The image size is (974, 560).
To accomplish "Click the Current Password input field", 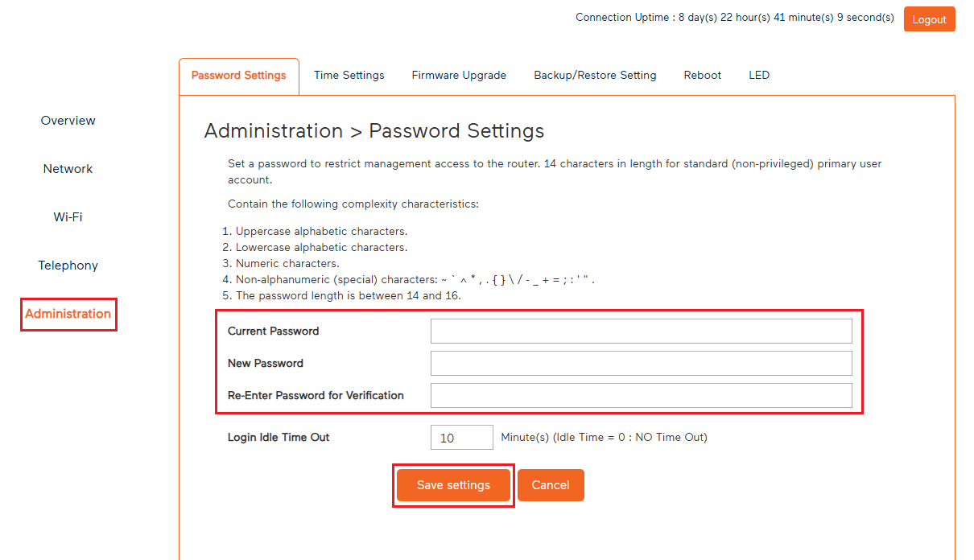I will (x=641, y=331).
